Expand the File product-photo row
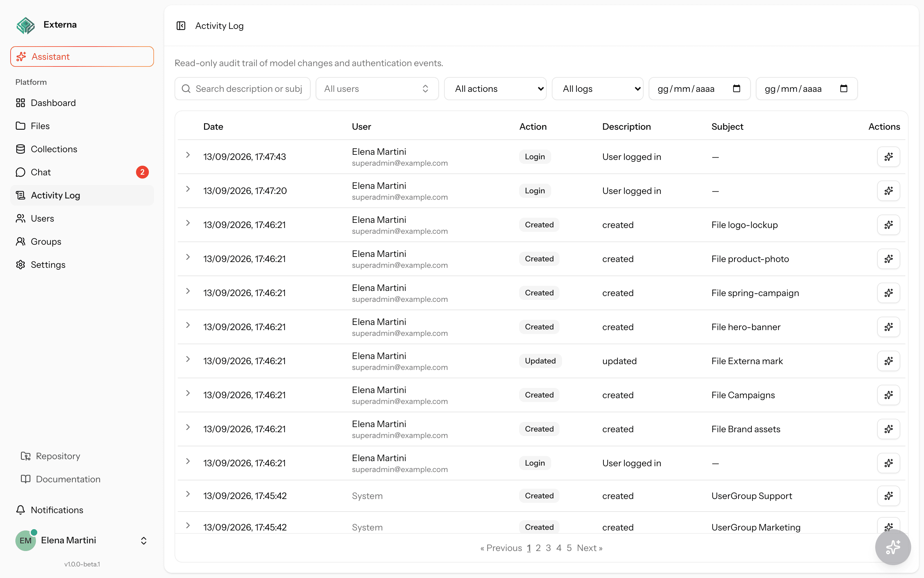Screen dimensions: 924x578 (x=188, y=257)
